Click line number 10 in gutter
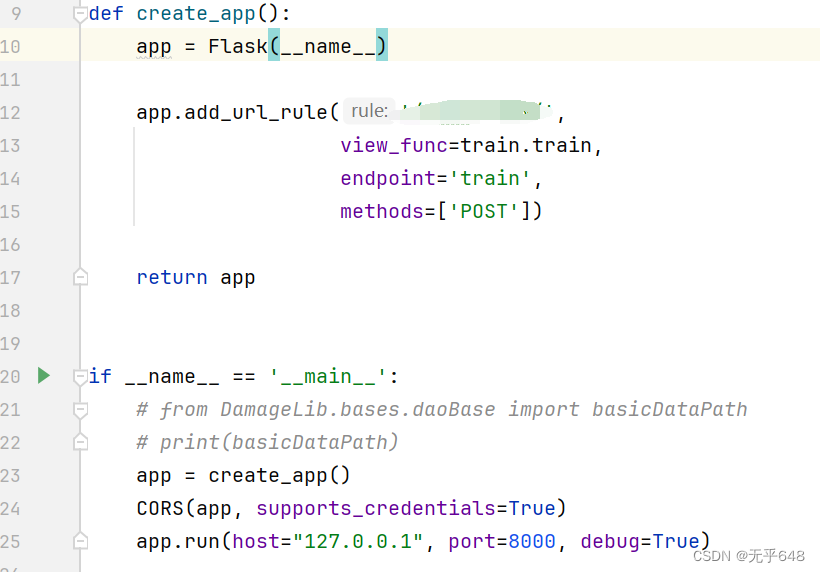 tap(10, 47)
